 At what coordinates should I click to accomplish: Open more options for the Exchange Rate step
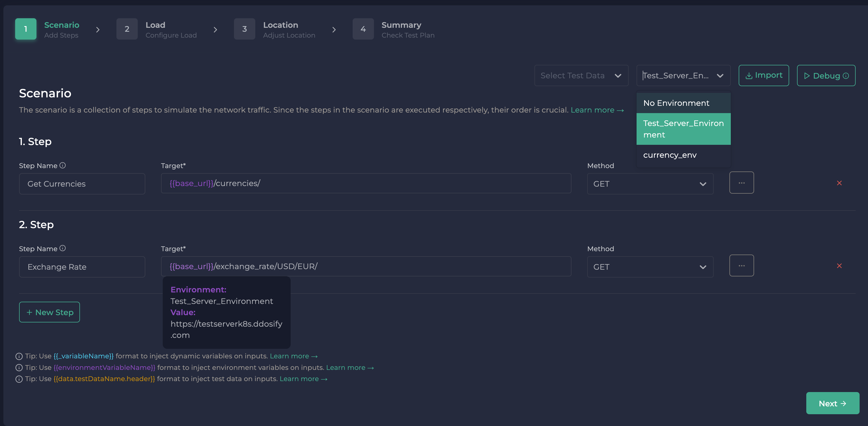[x=742, y=265]
